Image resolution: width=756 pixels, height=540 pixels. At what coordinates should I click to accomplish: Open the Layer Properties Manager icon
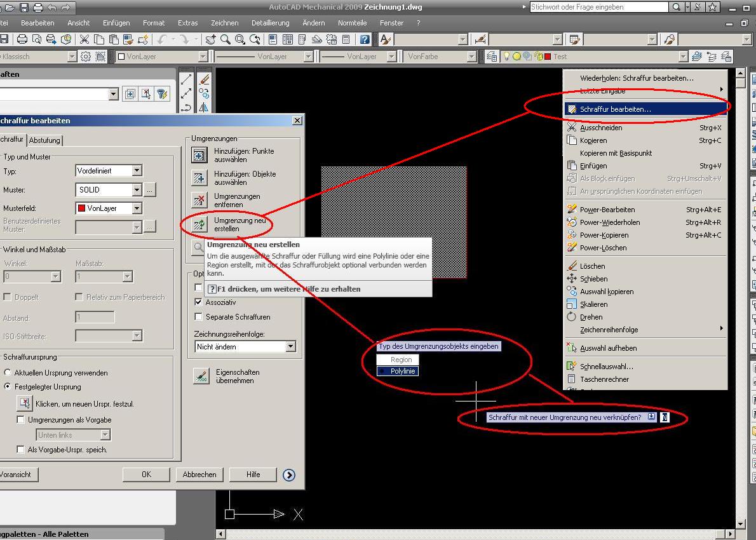pyautogui.click(x=491, y=57)
